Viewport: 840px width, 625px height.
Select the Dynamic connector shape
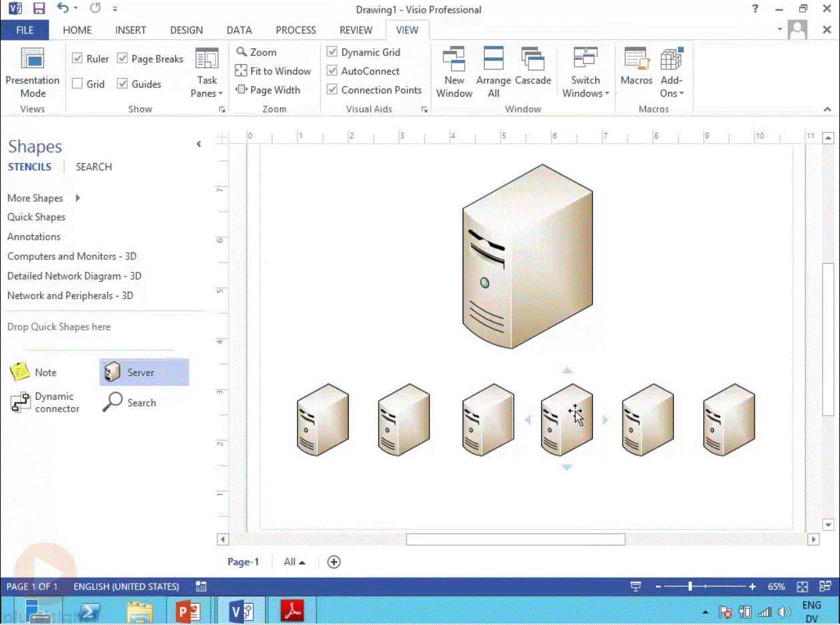pos(45,402)
